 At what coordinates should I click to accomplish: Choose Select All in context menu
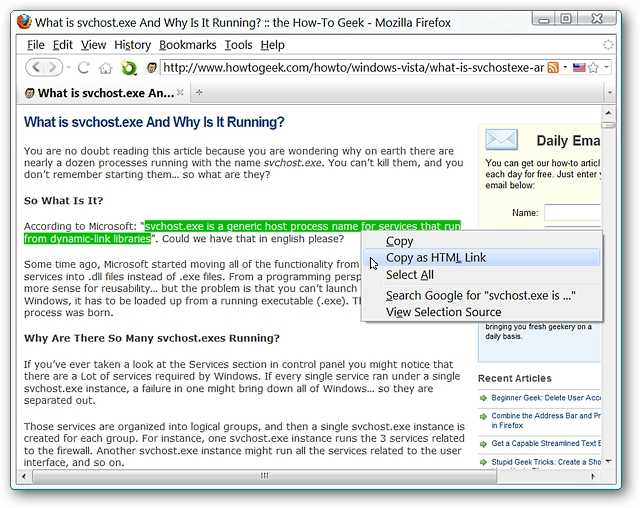point(482,275)
